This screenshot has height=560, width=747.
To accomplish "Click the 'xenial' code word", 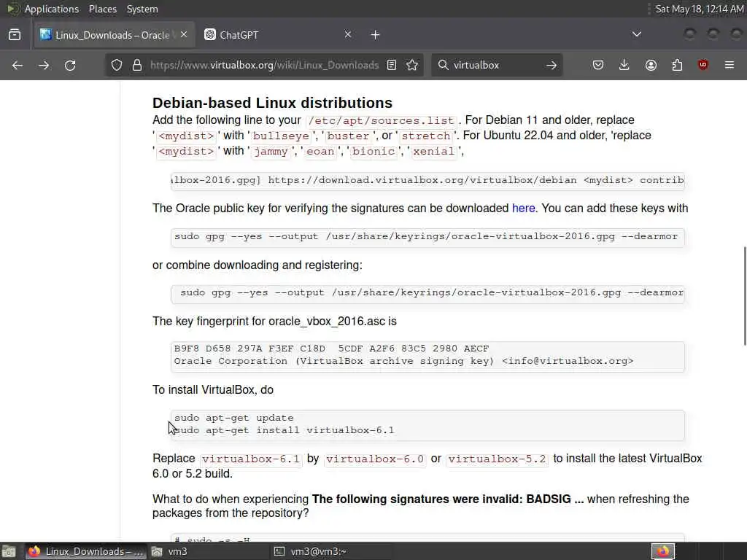I will (x=433, y=152).
